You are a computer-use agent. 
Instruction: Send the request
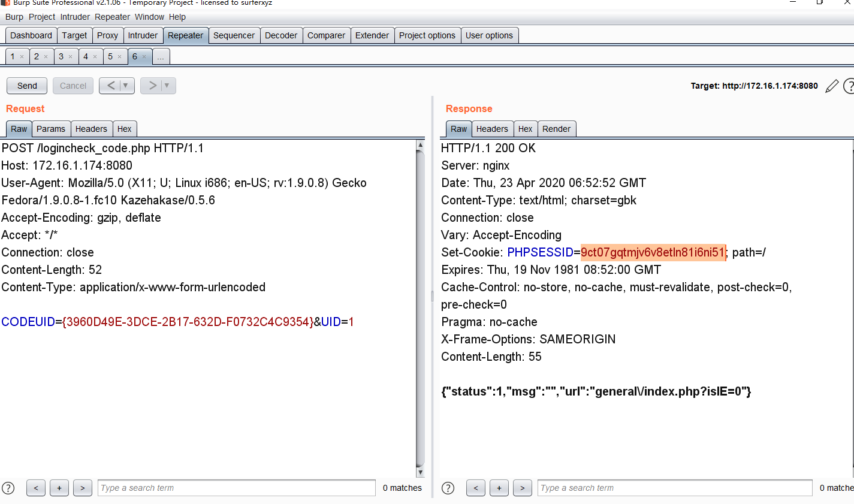coord(27,86)
